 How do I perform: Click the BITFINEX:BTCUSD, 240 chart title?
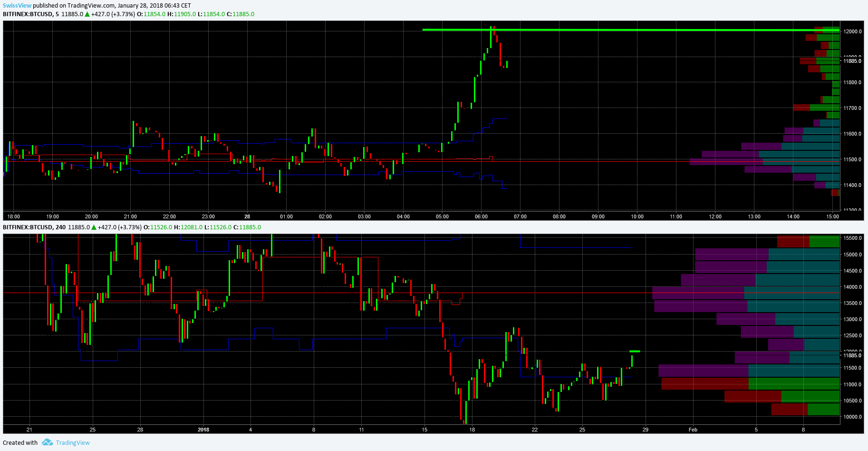tap(34, 227)
